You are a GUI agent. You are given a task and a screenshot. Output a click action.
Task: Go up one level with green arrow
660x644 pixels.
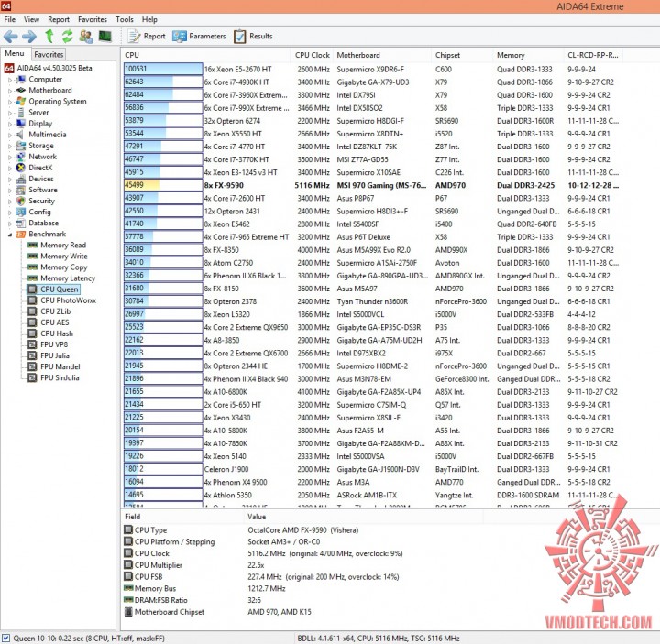49,37
